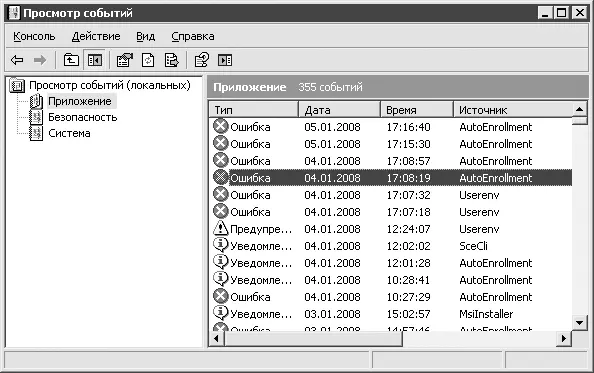Click warning icon of 12:24:07 event
This screenshot has height=373, width=594.
click(220, 228)
